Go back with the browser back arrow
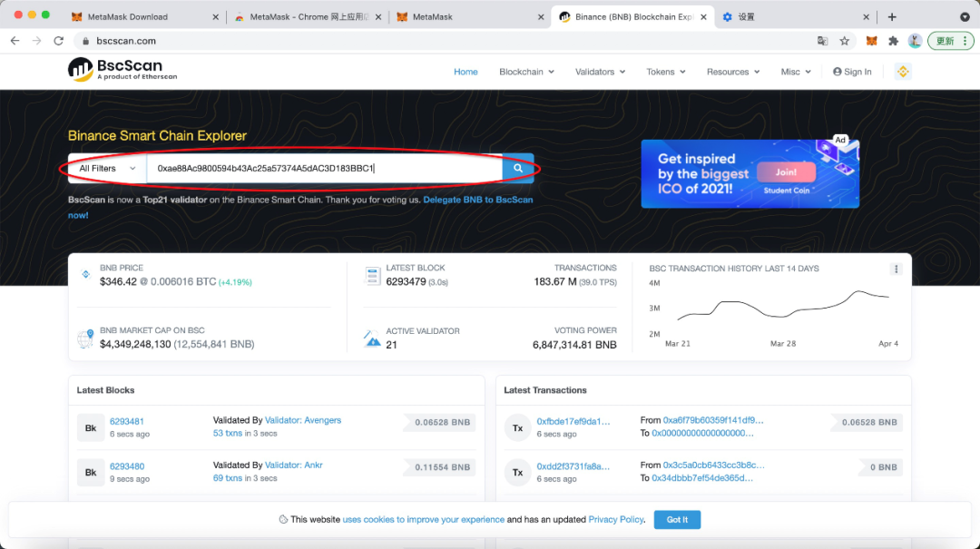 15,41
